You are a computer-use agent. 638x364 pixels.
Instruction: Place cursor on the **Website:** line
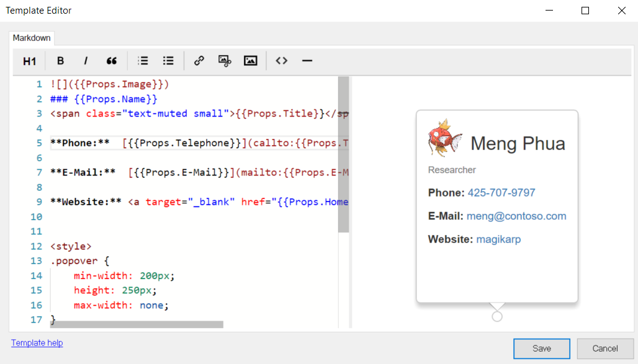[199, 202]
